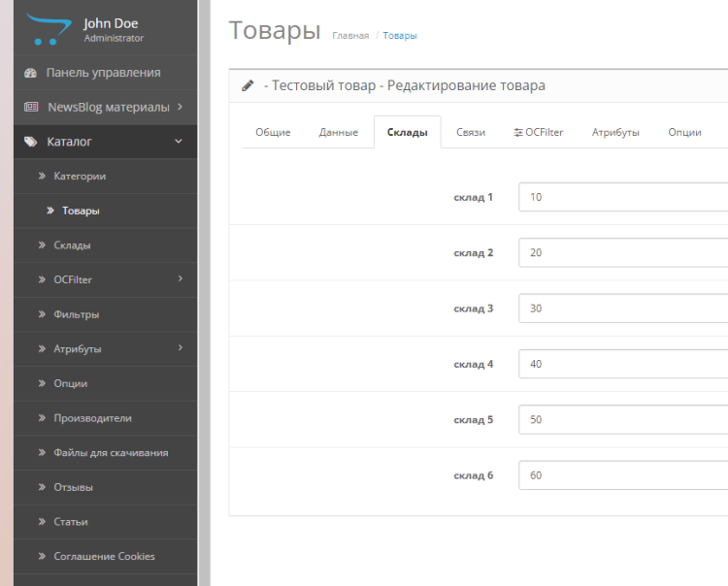Click the double-arrow icon beside Категории

(43, 177)
